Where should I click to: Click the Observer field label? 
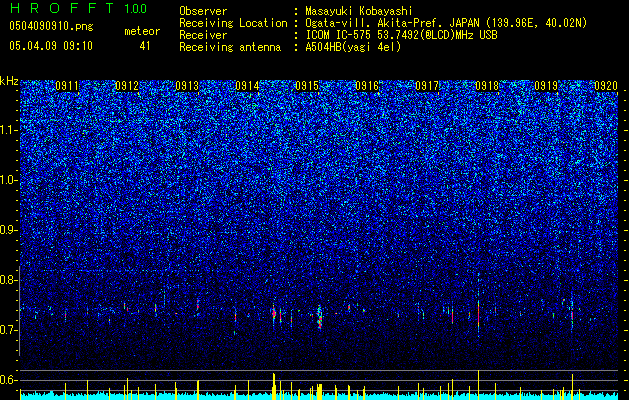[x=203, y=11]
